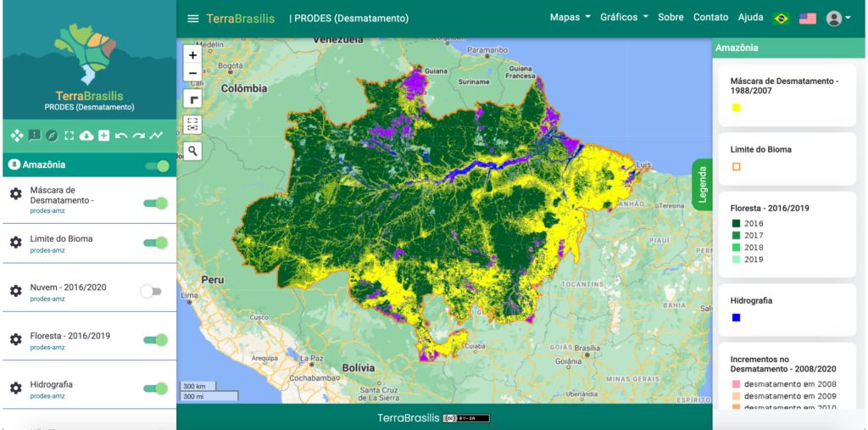The width and height of the screenshot is (868, 430).
Task: Open settings gear for Hidrografia layer
Action: 16,388
